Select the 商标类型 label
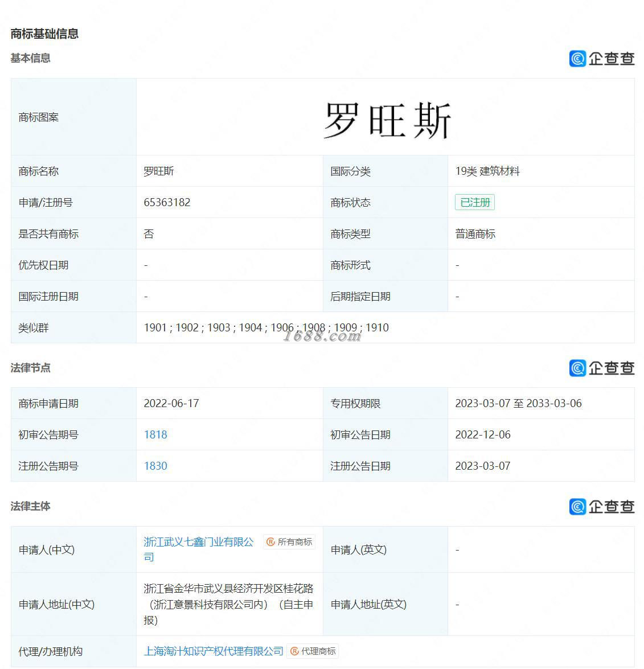This screenshot has height=669, width=644. [350, 234]
